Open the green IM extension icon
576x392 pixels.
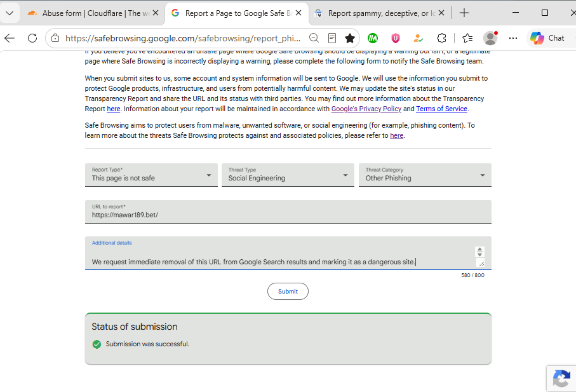pyautogui.click(x=373, y=38)
